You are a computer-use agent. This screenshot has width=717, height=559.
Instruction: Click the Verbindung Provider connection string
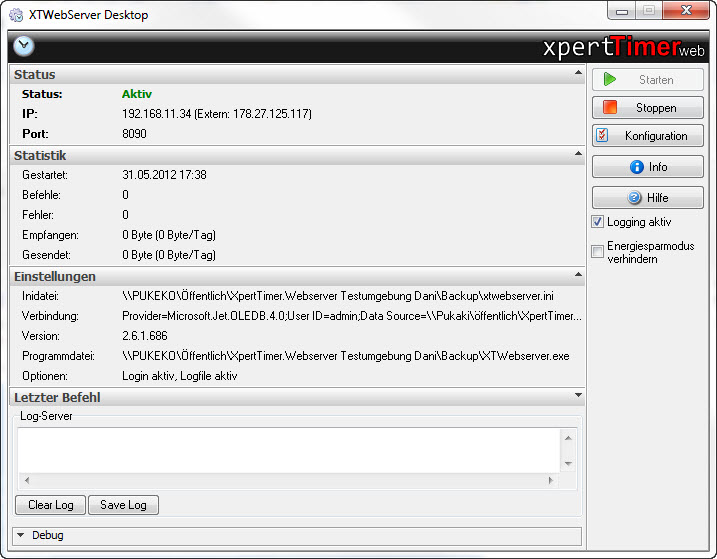coord(352,316)
